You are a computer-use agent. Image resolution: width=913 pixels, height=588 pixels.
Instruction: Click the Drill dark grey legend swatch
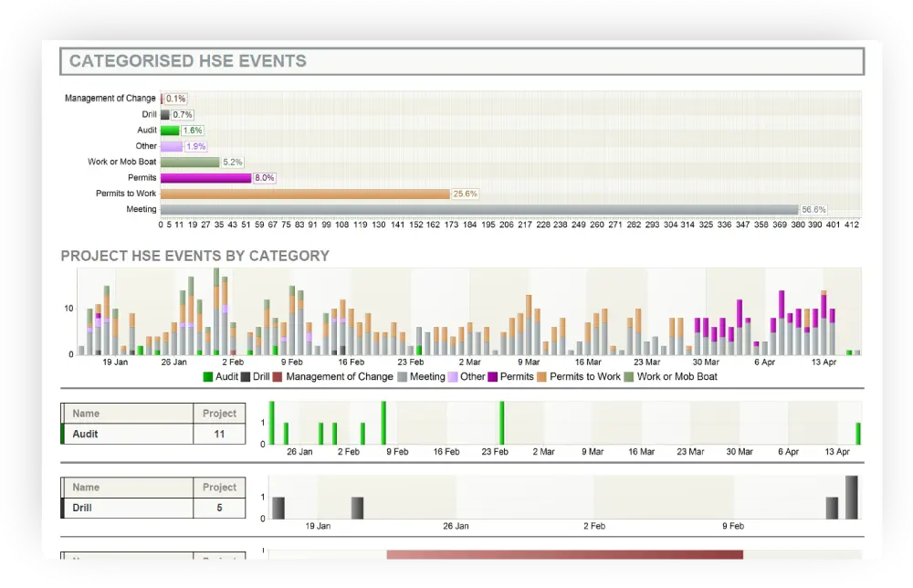[x=246, y=377]
